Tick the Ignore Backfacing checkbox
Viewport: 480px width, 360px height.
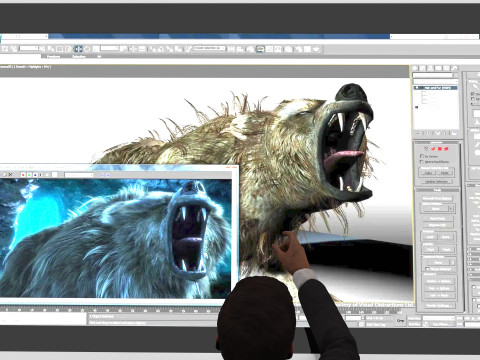(422, 162)
